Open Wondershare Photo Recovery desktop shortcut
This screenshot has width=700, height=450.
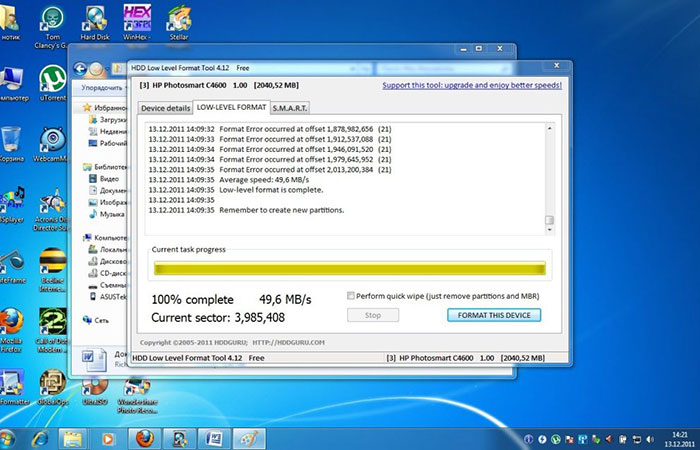pos(137,396)
